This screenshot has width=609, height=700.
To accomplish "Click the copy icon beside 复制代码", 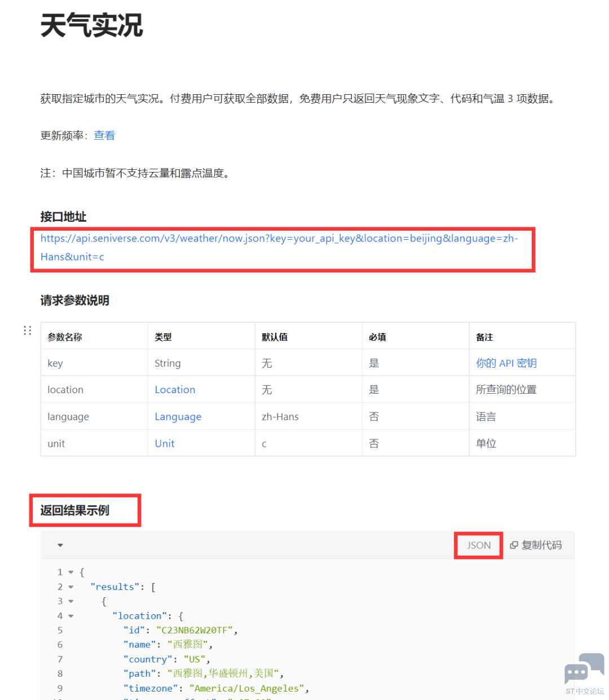I will (514, 545).
